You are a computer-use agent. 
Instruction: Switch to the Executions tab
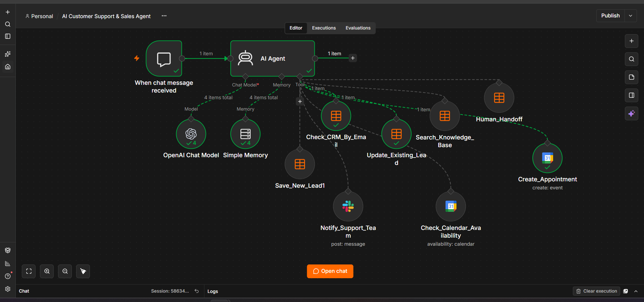[324, 28]
